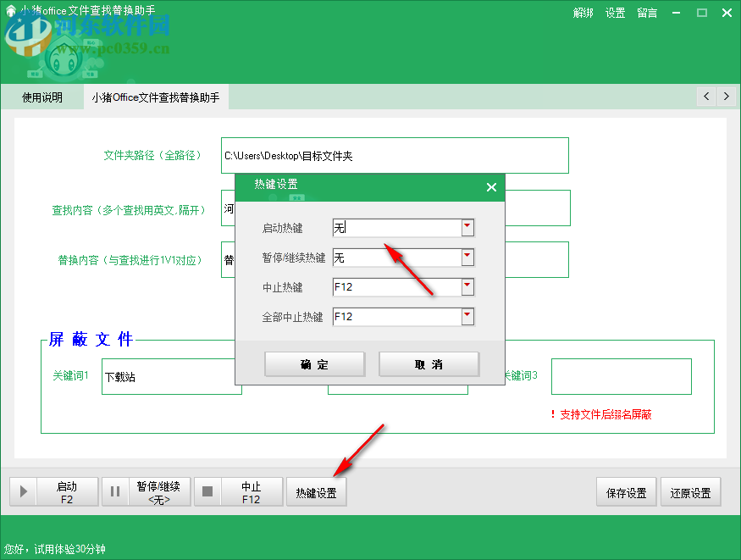Click the 文件夹路径 folder path field
The height and width of the screenshot is (560, 741).
pyautogui.click(x=394, y=156)
